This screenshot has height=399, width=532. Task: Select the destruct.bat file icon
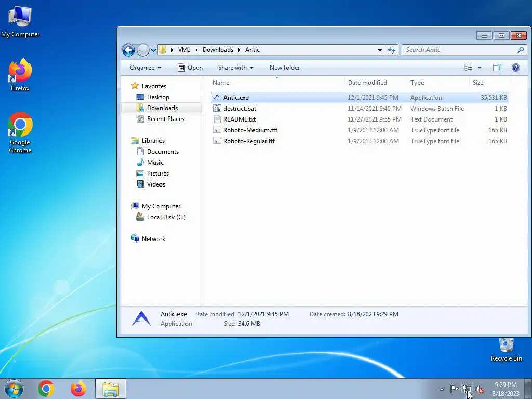coord(217,108)
